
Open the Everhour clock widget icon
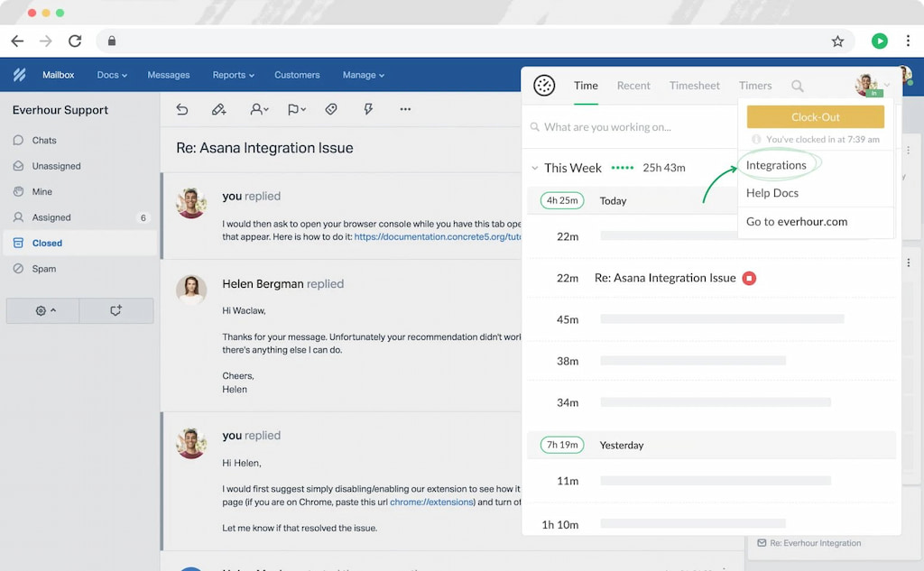pos(544,85)
